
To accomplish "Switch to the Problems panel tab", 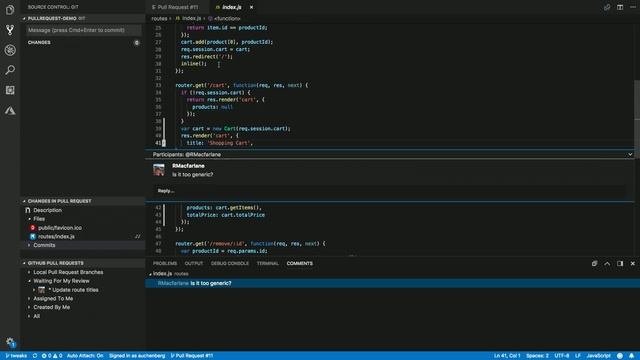I will point(165,263).
